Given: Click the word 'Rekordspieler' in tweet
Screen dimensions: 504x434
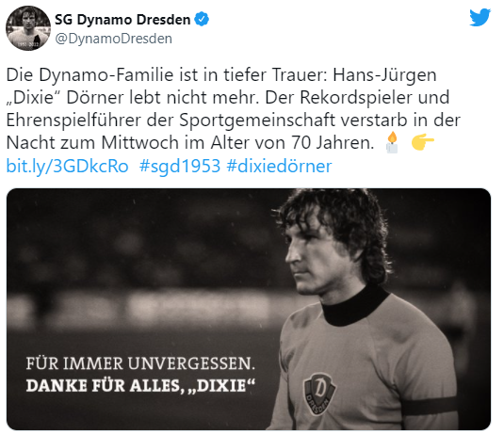Looking at the screenshot, I should point(355,97).
